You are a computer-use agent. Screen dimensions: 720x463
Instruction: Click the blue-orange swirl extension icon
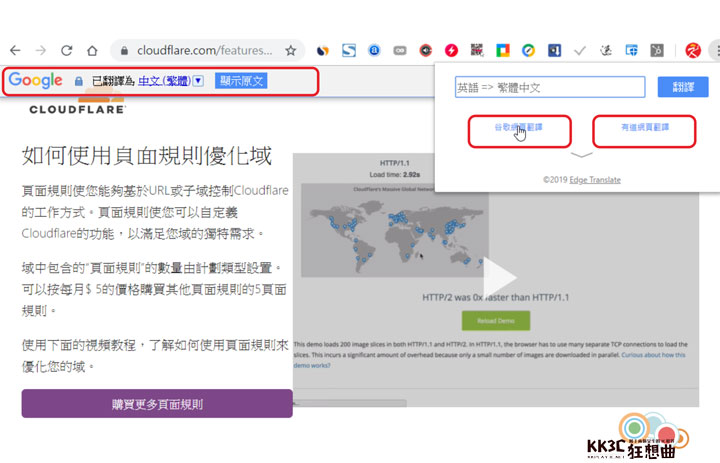[323, 51]
